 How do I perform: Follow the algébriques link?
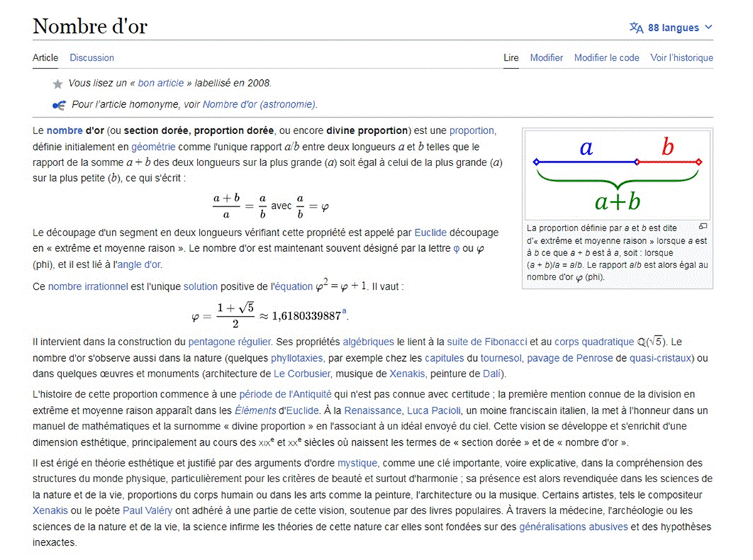pyautogui.click(x=368, y=342)
